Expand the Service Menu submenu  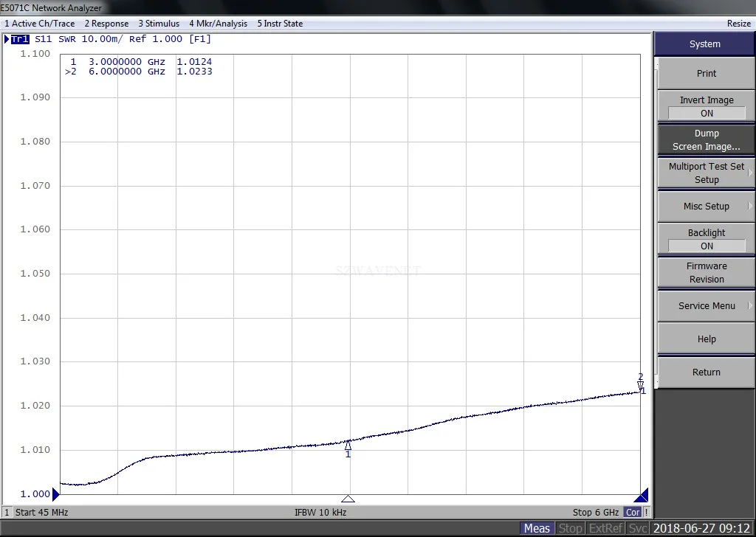[x=707, y=306]
